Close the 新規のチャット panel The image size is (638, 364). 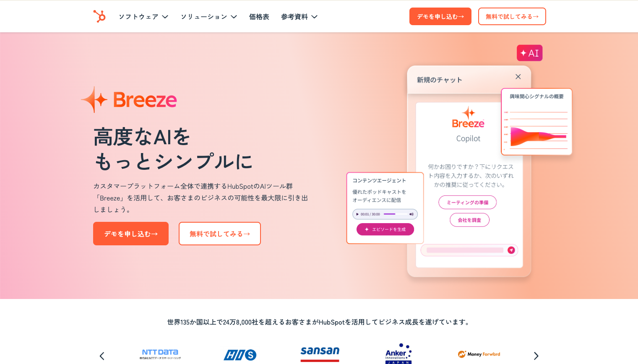point(518,77)
